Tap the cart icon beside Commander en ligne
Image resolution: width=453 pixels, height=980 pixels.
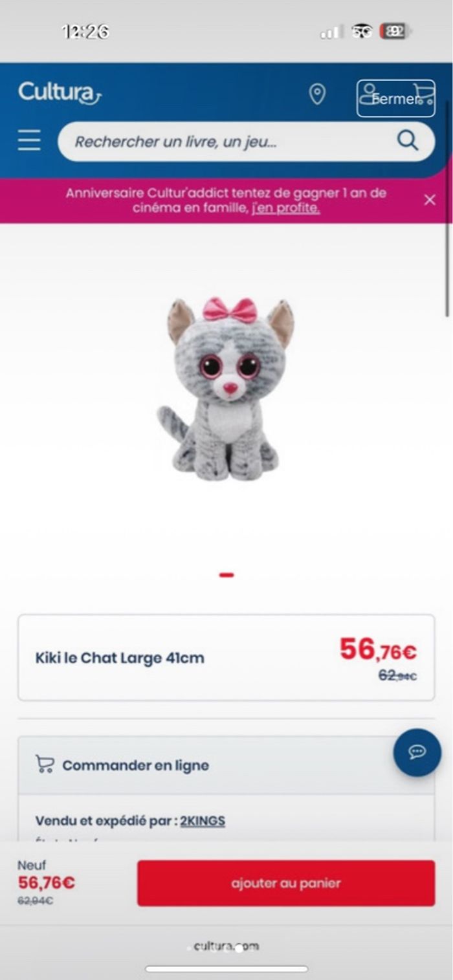[x=45, y=765]
